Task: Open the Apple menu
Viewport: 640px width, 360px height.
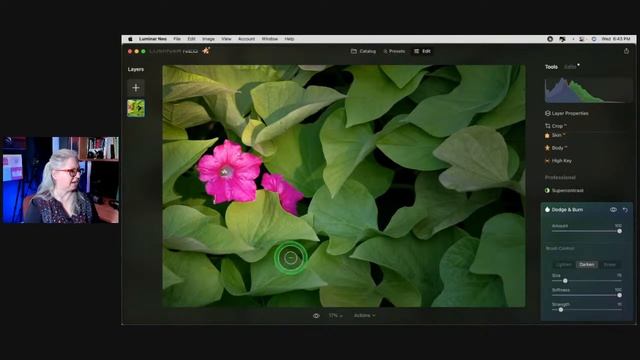Action: pos(130,39)
